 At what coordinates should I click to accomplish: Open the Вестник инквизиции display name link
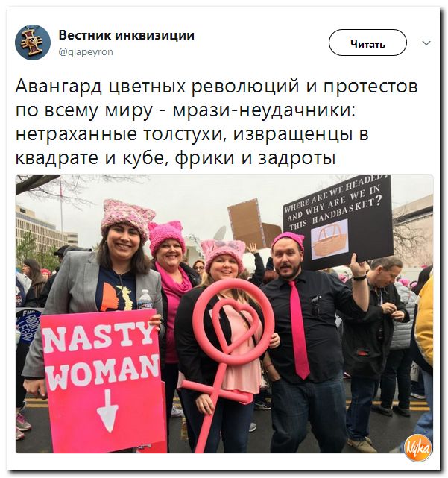point(127,35)
